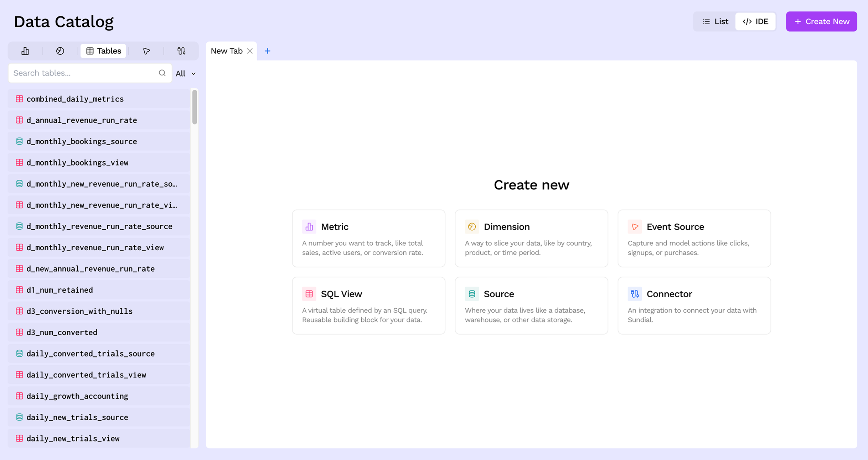Select the New Tab tab
The image size is (868, 460).
tap(227, 51)
